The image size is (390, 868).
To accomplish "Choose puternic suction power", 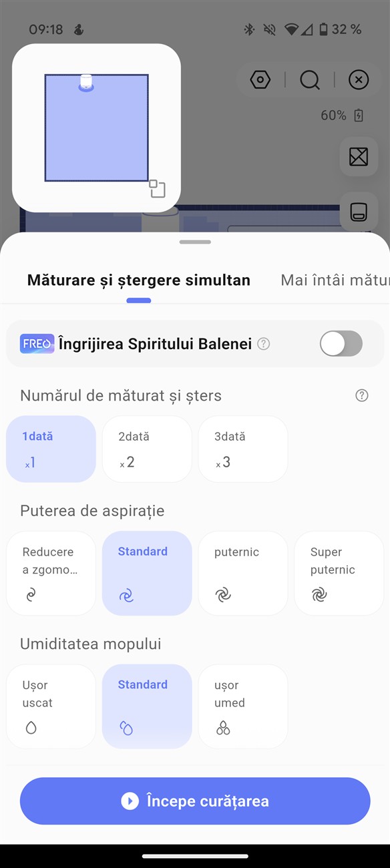I will 243,573.
